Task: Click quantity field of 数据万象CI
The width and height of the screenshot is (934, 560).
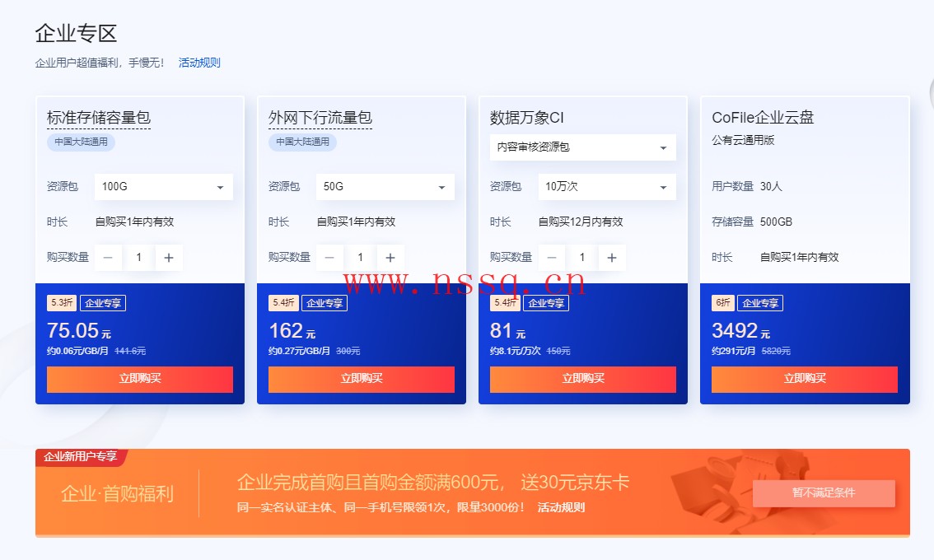Action: coord(582,258)
